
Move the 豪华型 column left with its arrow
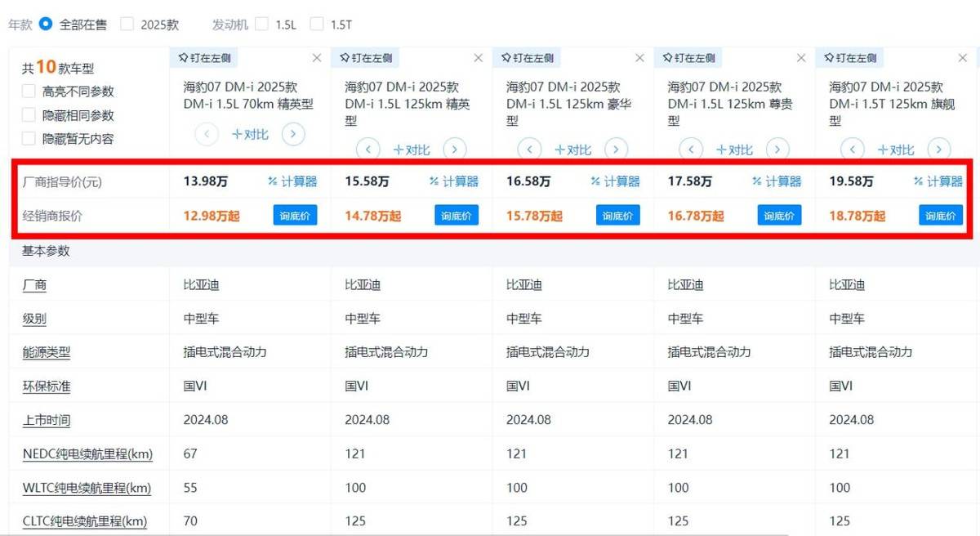530,149
